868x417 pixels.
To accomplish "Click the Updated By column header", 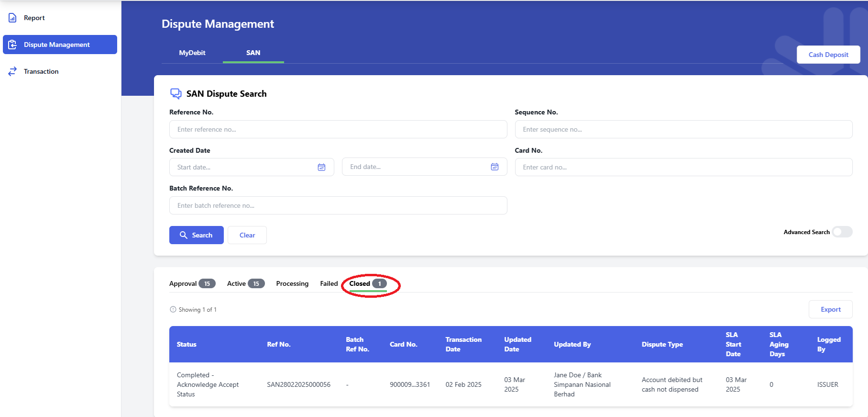I will point(572,344).
